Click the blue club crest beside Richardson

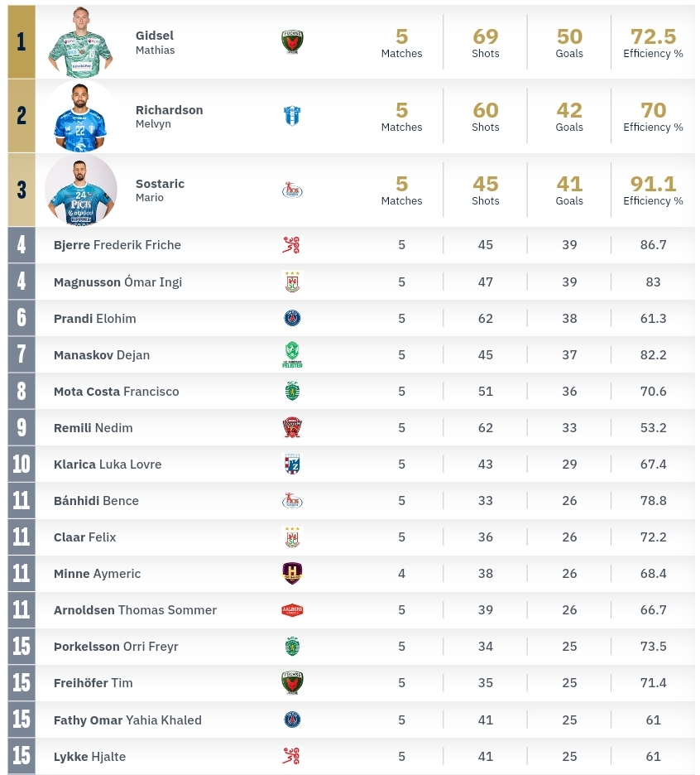click(292, 116)
